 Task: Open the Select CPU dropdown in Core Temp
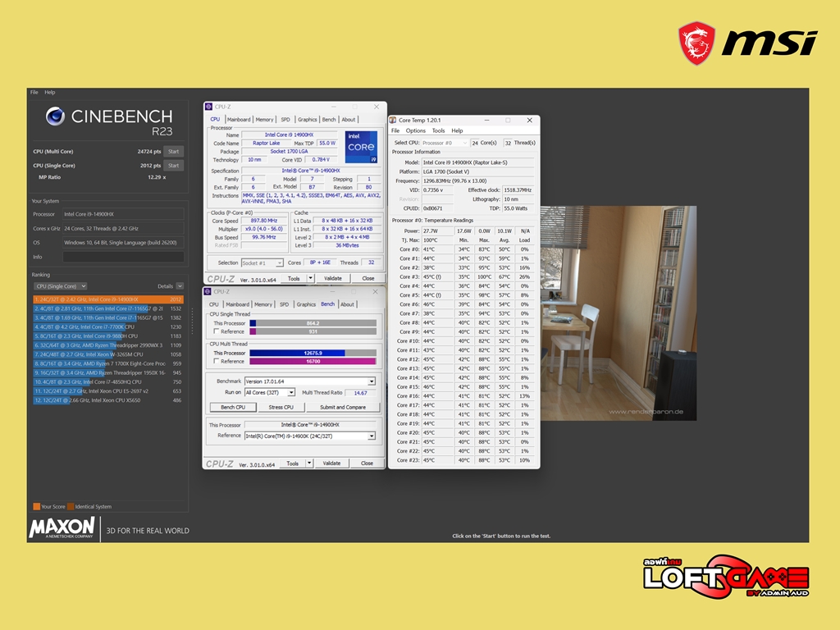coord(444,143)
